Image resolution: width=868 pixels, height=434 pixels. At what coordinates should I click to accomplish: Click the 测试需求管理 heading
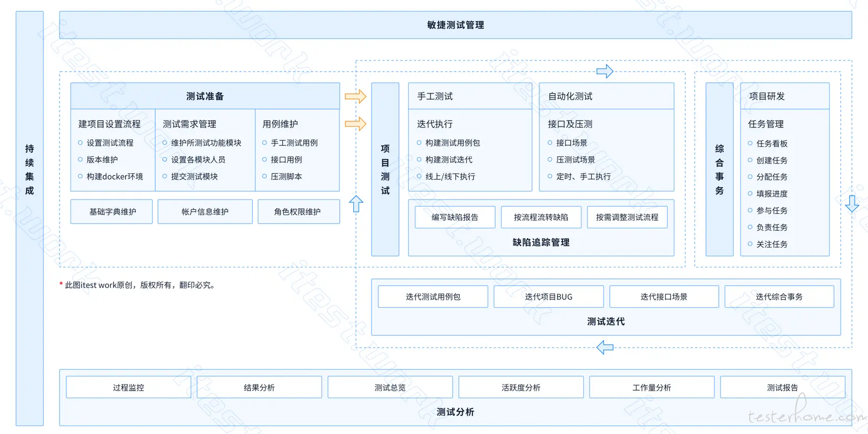click(189, 124)
